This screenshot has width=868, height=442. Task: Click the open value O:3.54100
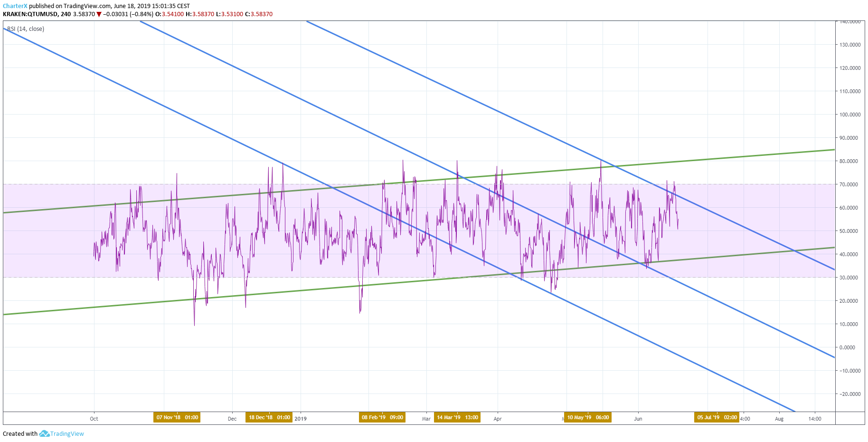(x=170, y=14)
